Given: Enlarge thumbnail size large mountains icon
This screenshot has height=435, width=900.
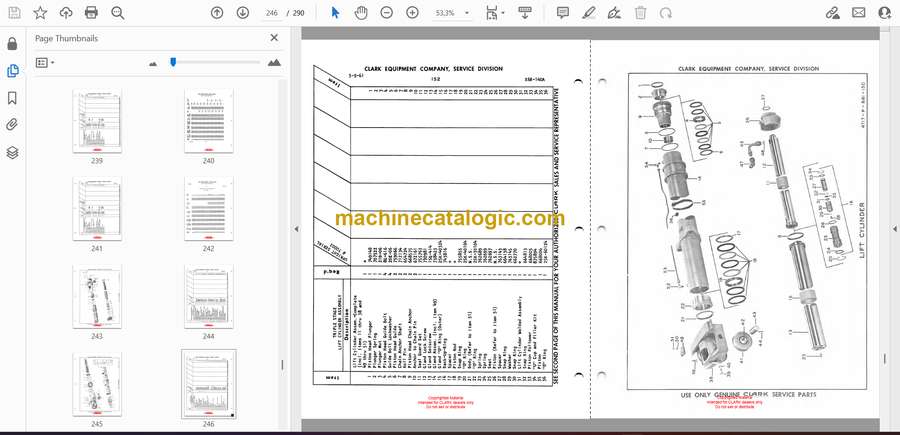Looking at the screenshot, I should click(x=274, y=63).
